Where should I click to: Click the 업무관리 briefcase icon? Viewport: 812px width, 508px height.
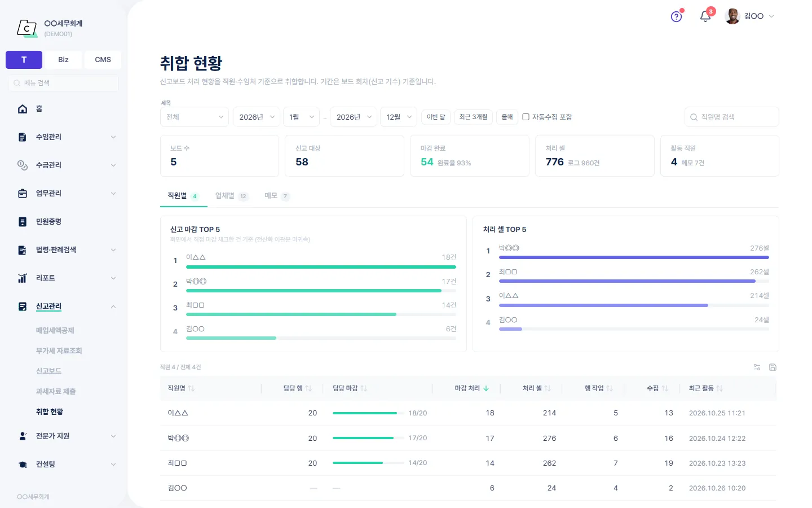(23, 194)
